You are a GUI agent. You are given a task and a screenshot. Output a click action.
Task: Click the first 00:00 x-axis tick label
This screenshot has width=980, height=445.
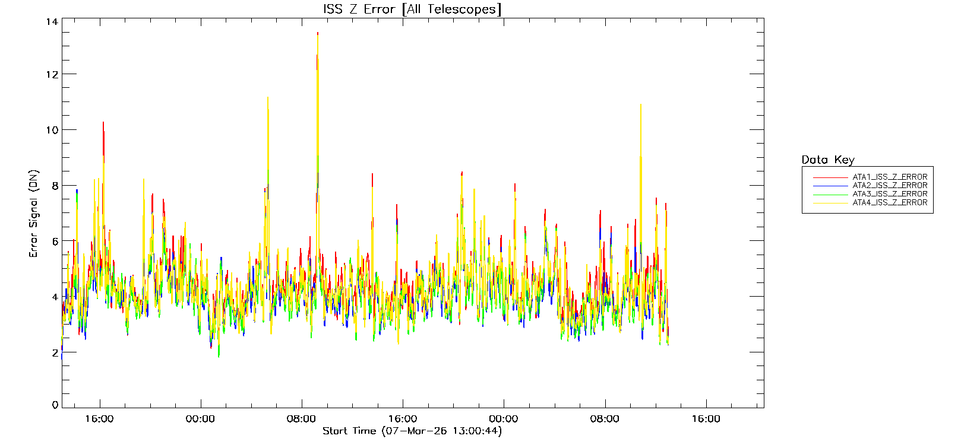coord(200,419)
